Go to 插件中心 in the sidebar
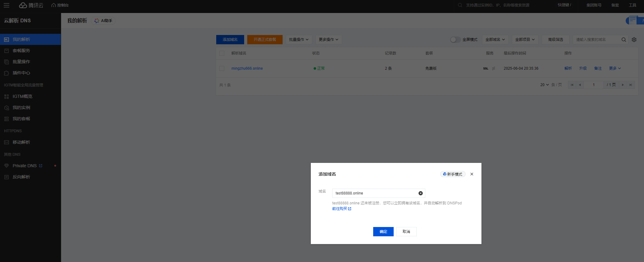This screenshot has width=644, height=262. 21,73
